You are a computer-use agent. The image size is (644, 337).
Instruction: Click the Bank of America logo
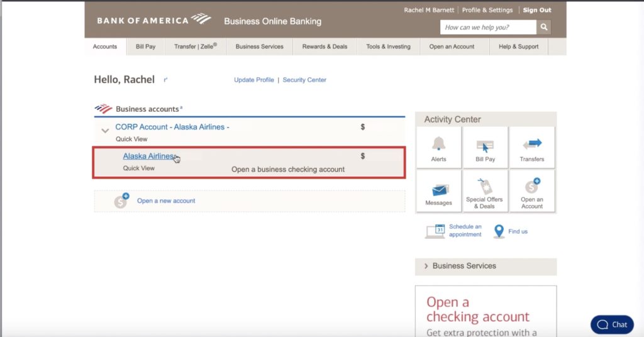[x=154, y=19]
